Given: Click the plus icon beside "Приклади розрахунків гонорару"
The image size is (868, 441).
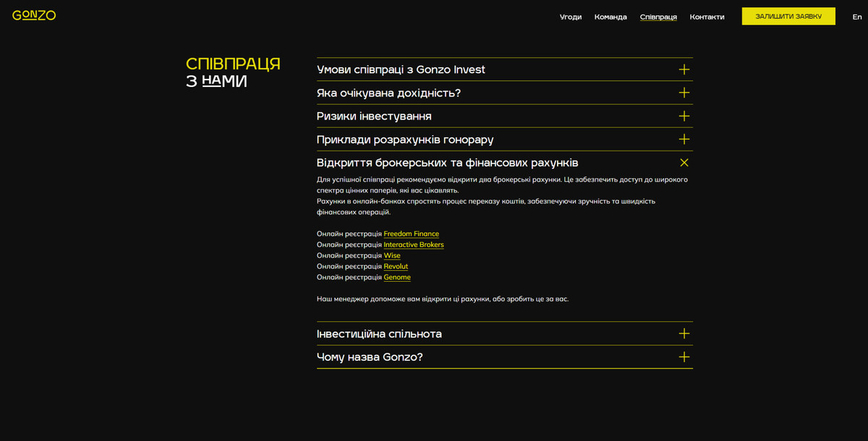Looking at the screenshot, I should click(684, 139).
